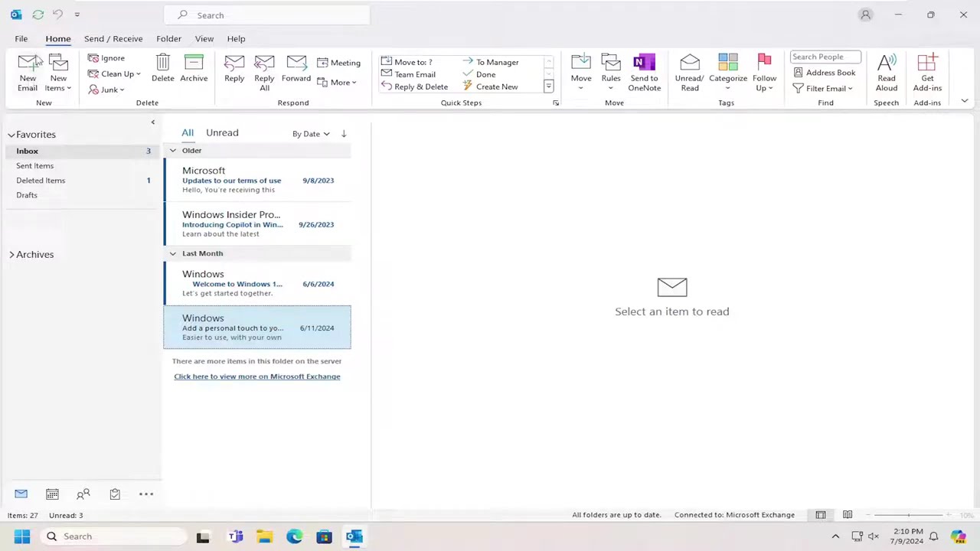Click the Ignore conversation button
Screen dimensions: 980x551
tap(106, 58)
